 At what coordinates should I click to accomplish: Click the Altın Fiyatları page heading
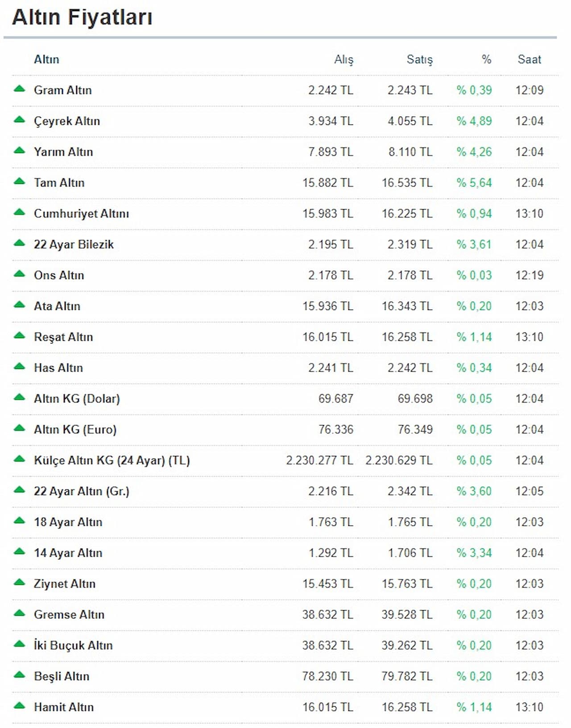click(x=82, y=17)
